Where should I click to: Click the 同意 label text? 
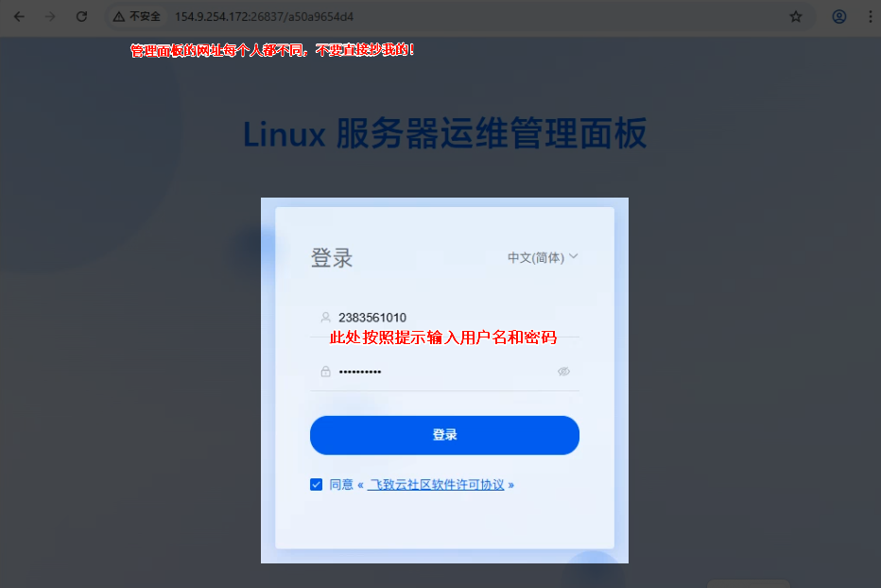tap(341, 485)
